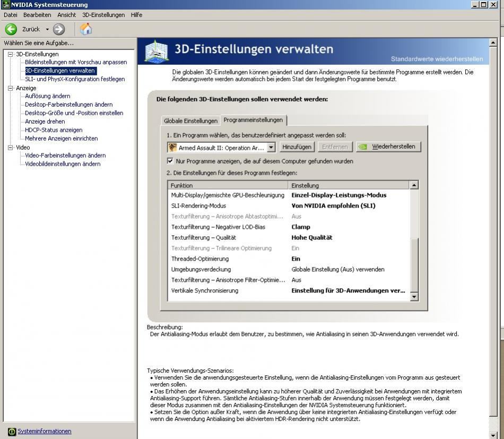Image resolution: width=504 pixels, height=439 pixels.
Task: Select Texturfilterung – Negativer LOD-Bias row
Action: tap(289, 227)
